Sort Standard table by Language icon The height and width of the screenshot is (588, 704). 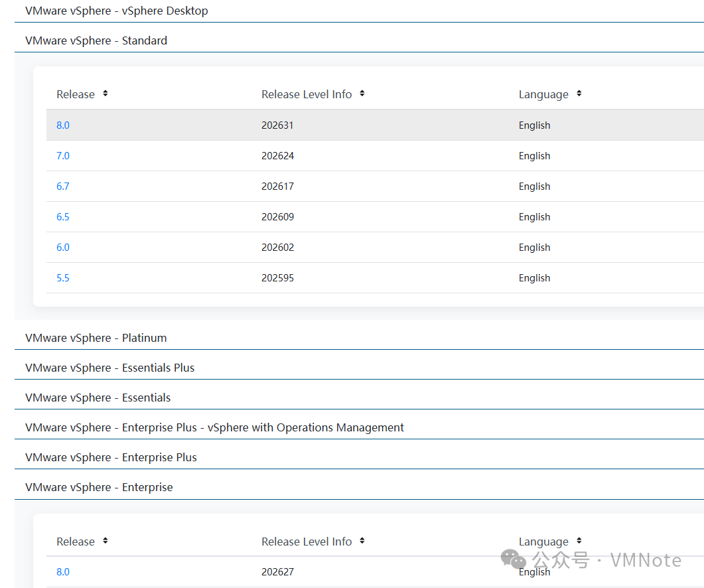[579, 94]
